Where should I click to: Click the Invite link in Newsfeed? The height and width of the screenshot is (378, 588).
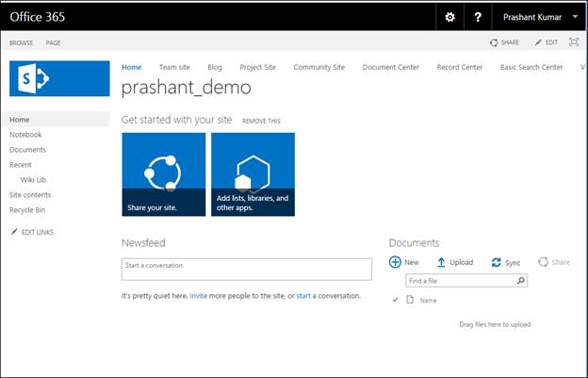pos(199,295)
